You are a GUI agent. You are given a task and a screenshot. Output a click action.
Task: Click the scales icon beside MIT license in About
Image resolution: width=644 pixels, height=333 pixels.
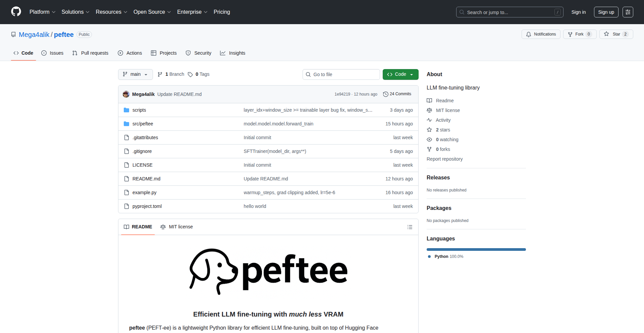[429, 110]
